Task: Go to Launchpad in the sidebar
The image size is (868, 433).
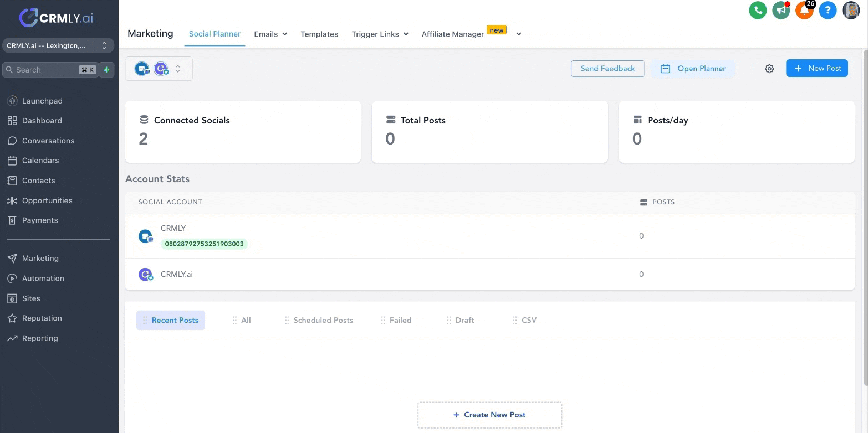Action: click(x=42, y=101)
